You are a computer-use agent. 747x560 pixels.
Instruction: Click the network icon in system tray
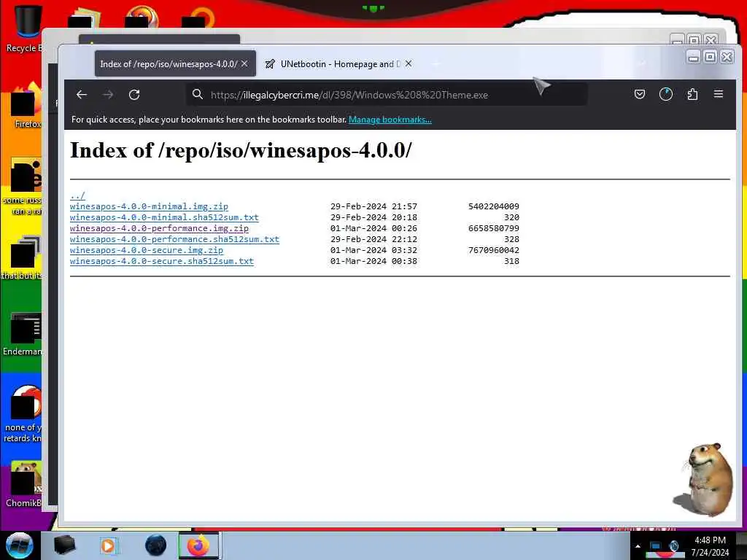(655, 545)
